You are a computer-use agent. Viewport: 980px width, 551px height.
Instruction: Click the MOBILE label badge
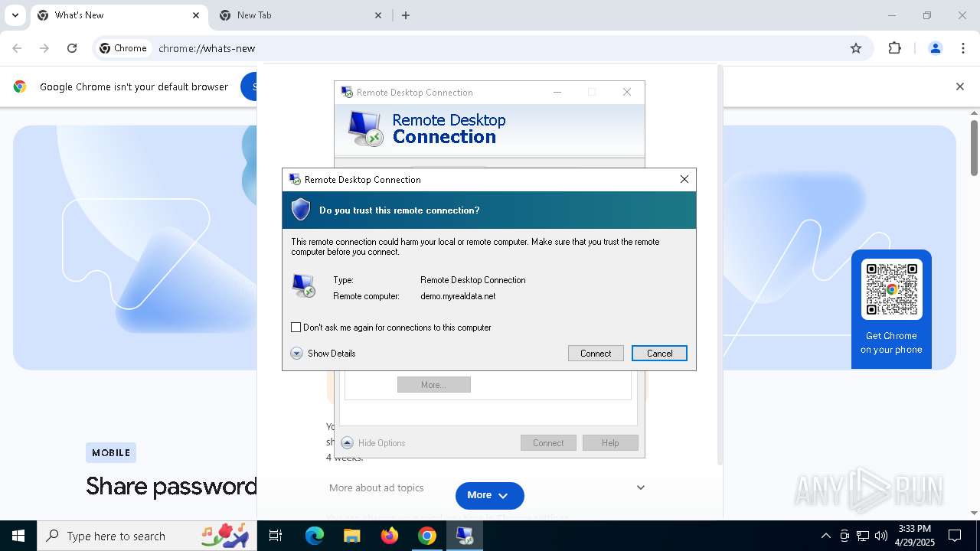111,453
